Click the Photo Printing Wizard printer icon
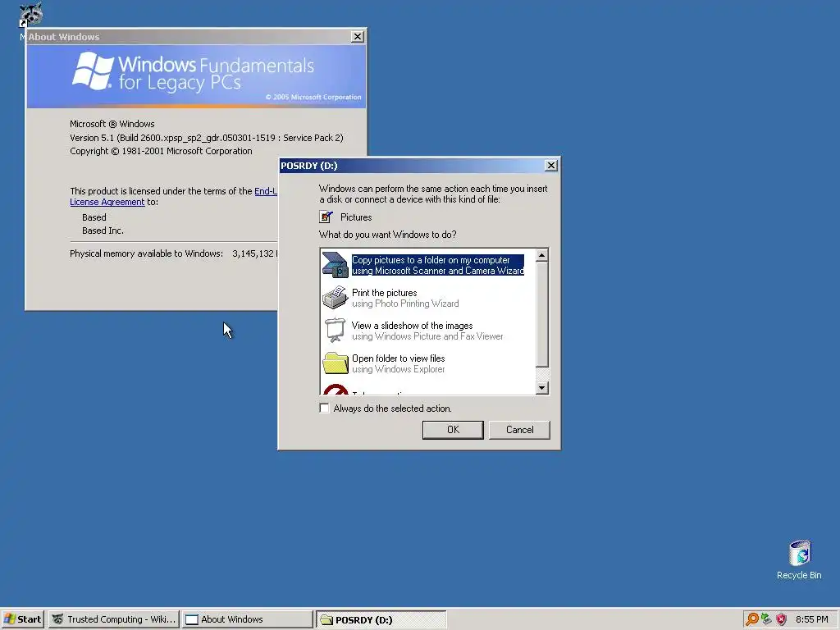 [x=336, y=297]
